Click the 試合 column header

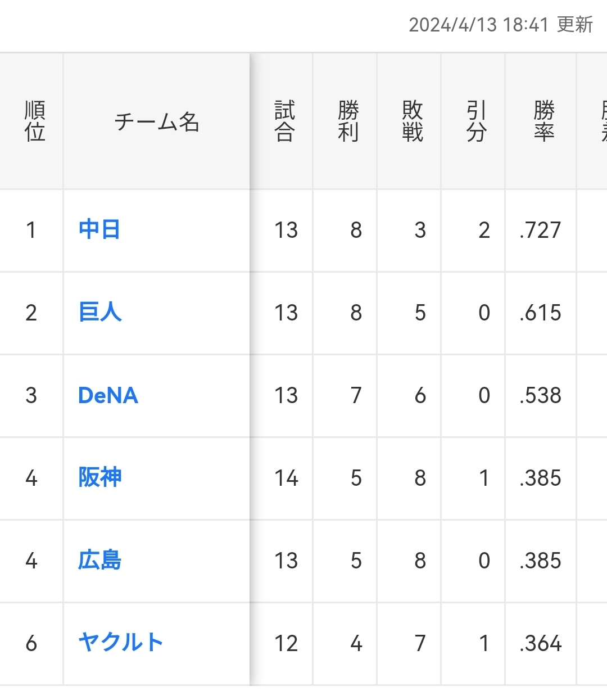click(x=284, y=121)
